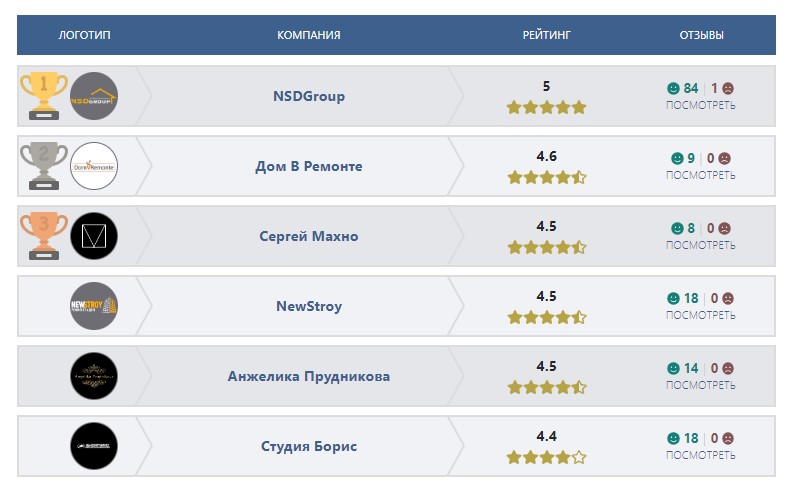Viewport: 791px width, 484px height.
Task: Open the Студия Борис company link
Action: pos(308,447)
